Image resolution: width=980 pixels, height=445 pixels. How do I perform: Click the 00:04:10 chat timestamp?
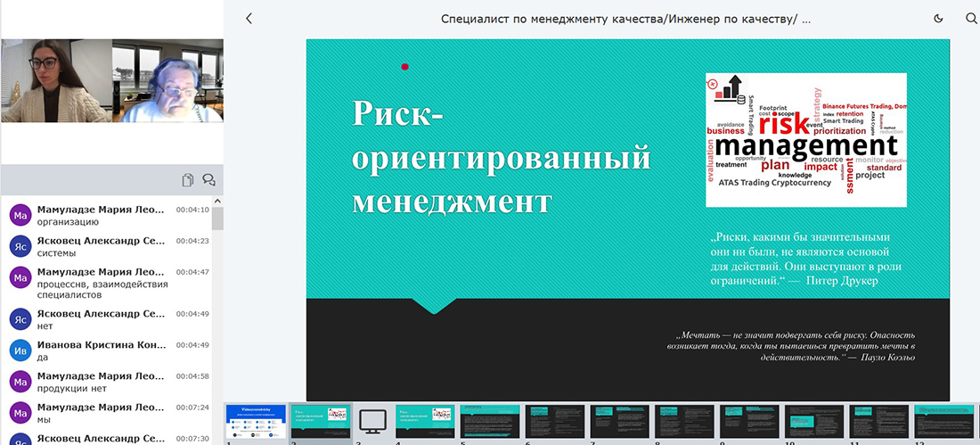(x=192, y=210)
